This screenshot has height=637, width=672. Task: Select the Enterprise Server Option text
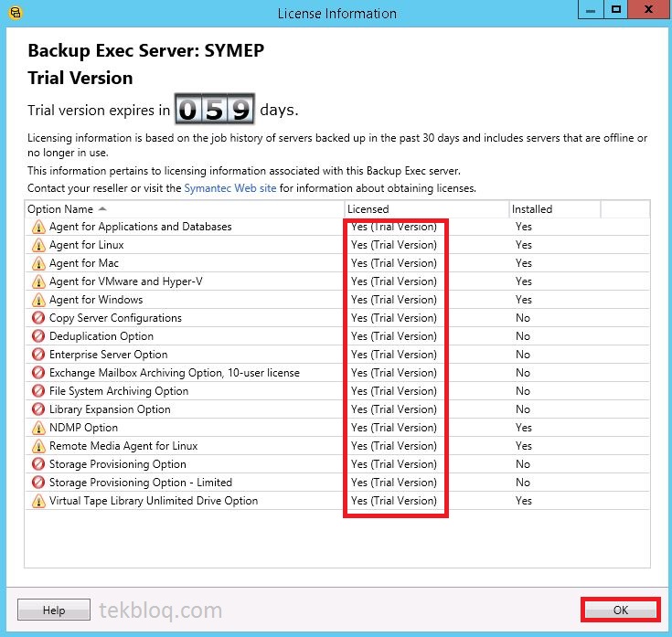click(109, 355)
